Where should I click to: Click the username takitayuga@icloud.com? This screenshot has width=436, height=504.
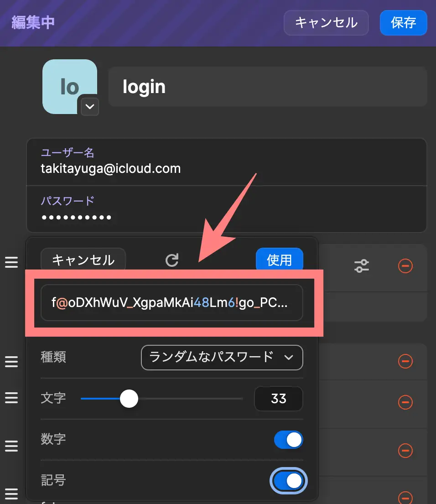(110, 169)
